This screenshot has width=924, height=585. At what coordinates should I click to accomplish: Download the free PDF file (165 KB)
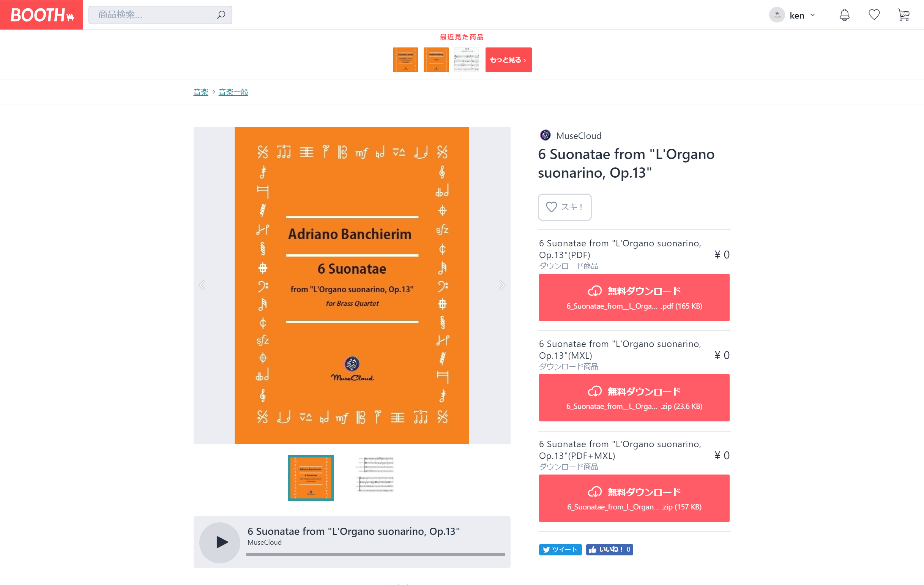tap(634, 297)
